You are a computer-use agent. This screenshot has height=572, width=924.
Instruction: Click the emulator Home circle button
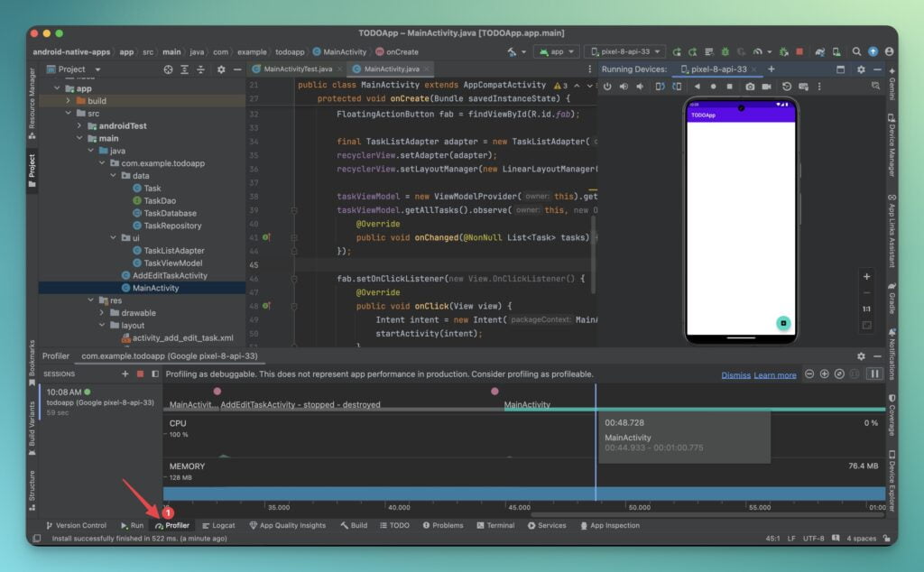click(713, 87)
